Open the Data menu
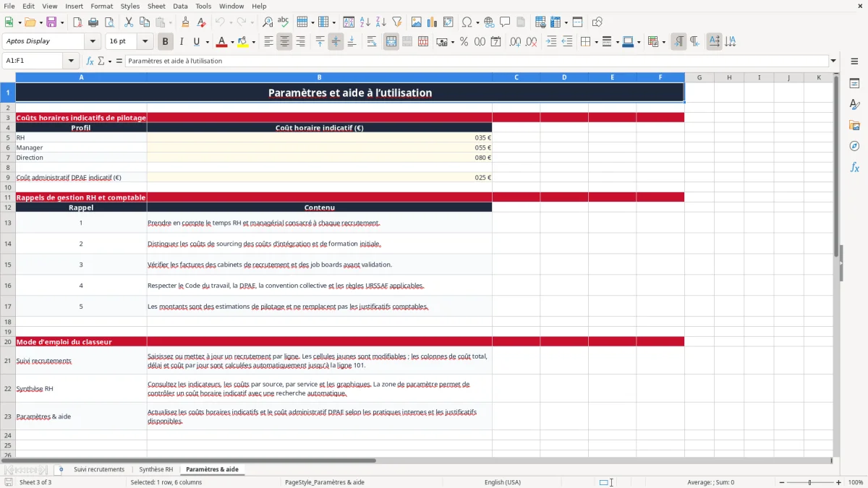This screenshot has width=868, height=488. point(180,6)
